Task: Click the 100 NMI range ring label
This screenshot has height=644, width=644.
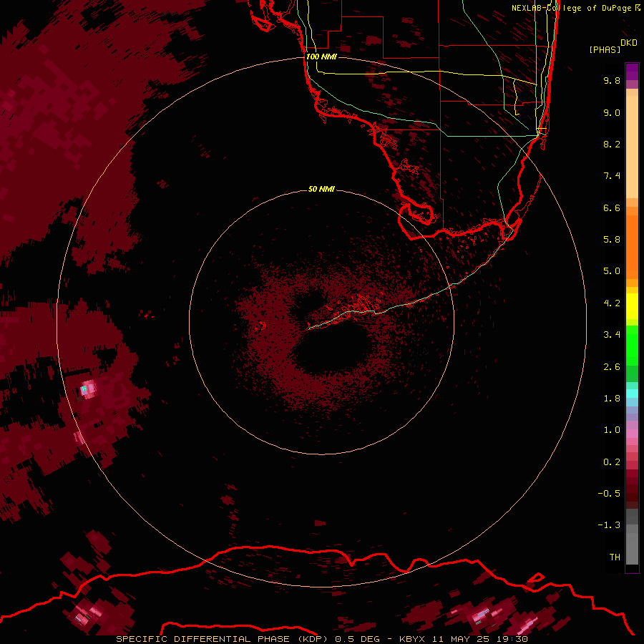Action: coord(321,57)
